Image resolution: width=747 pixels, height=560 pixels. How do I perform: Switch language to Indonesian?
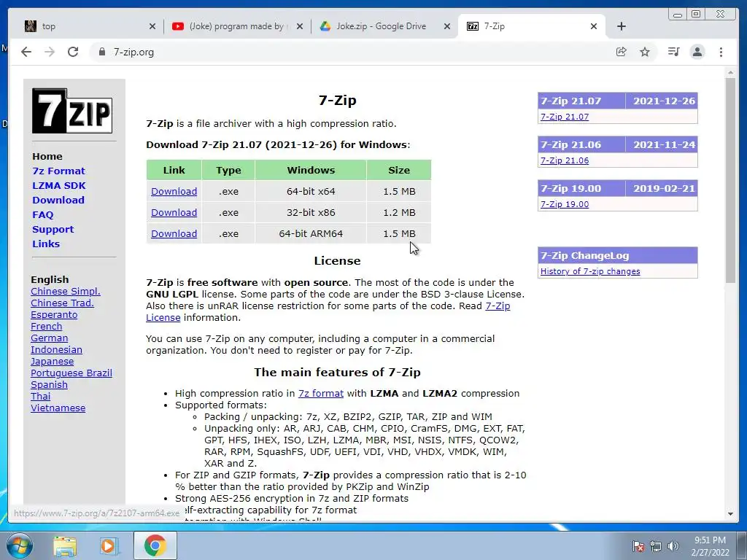56,349
